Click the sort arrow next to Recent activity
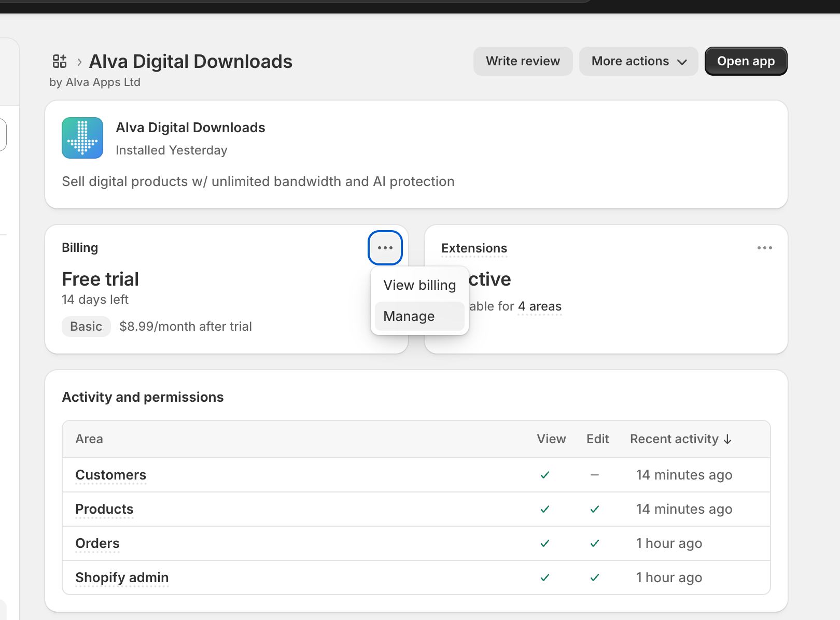Viewport: 840px width, 620px height. (x=727, y=439)
